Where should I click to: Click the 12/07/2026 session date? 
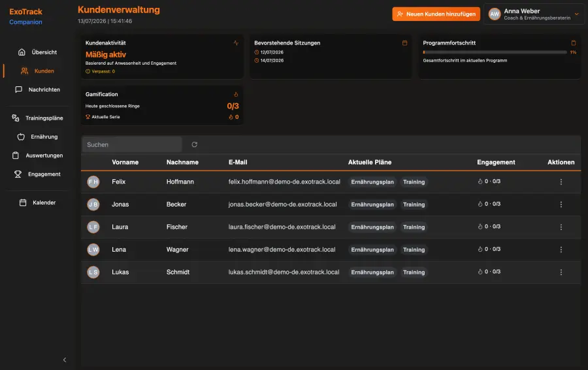click(272, 52)
